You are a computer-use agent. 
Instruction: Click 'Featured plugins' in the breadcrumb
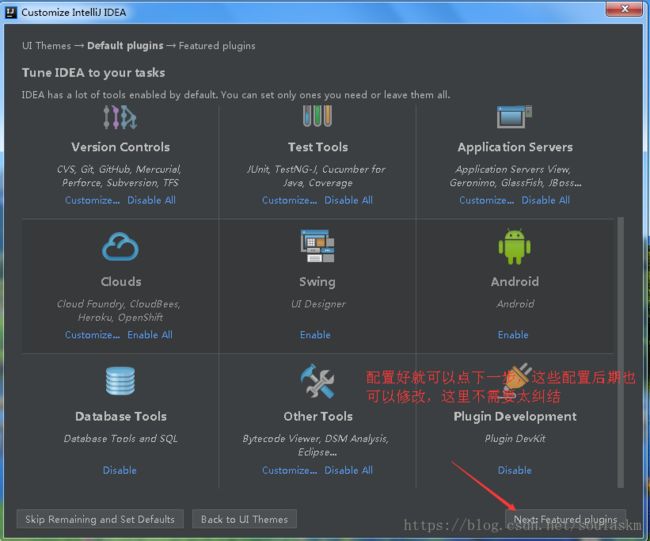pyautogui.click(x=217, y=46)
